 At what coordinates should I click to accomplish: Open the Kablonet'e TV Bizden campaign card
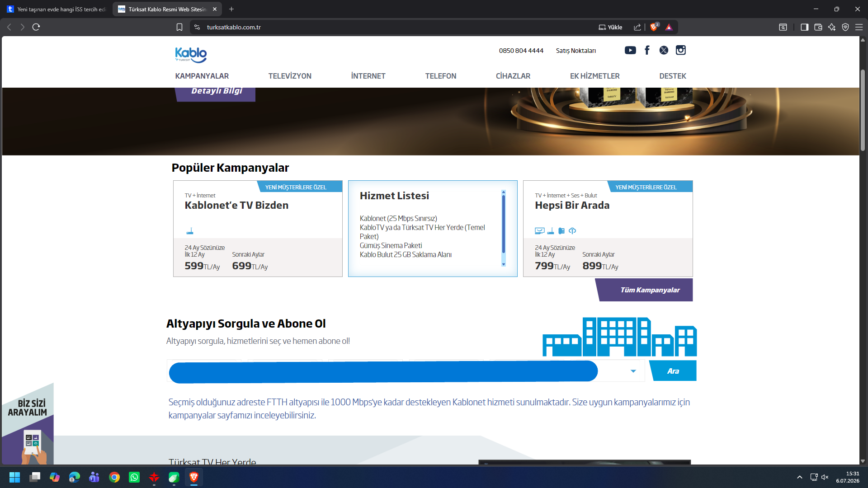coord(258,229)
